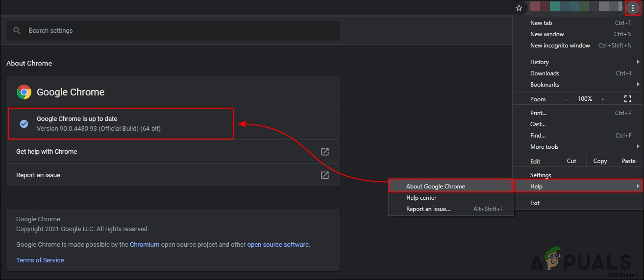Bookmark this page with the star icon
The width and height of the screenshot is (644, 280).
click(519, 8)
